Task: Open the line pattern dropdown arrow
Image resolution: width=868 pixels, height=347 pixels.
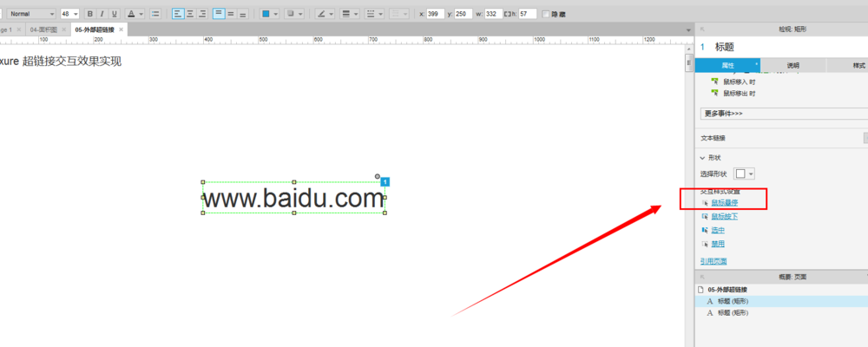Action: pyautogui.click(x=381, y=14)
